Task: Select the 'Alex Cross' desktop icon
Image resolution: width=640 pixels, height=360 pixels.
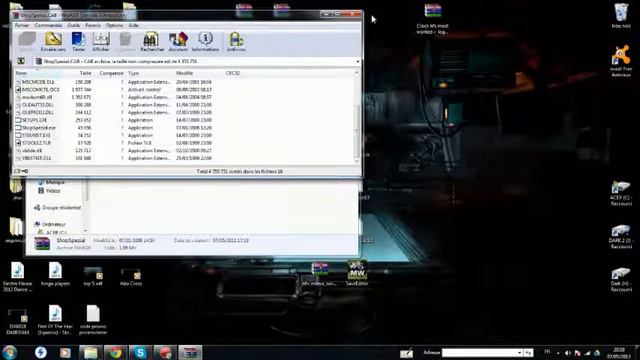Action: (x=131, y=276)
